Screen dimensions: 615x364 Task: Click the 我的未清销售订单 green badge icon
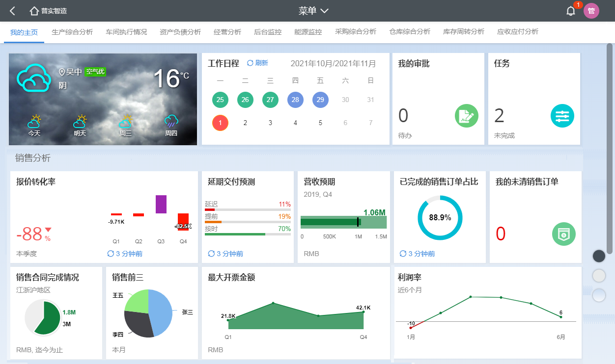563,234
